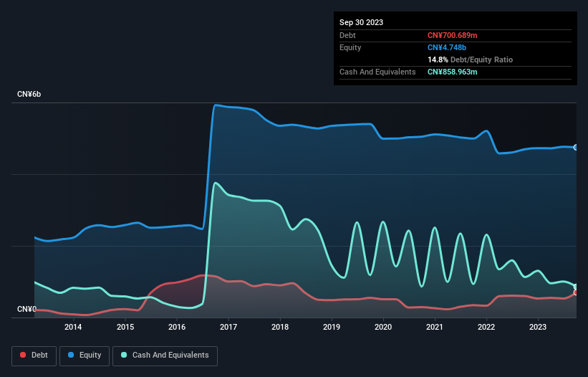
Task: Click the CN¥4.748b equity value
Action: coord(447,47)
